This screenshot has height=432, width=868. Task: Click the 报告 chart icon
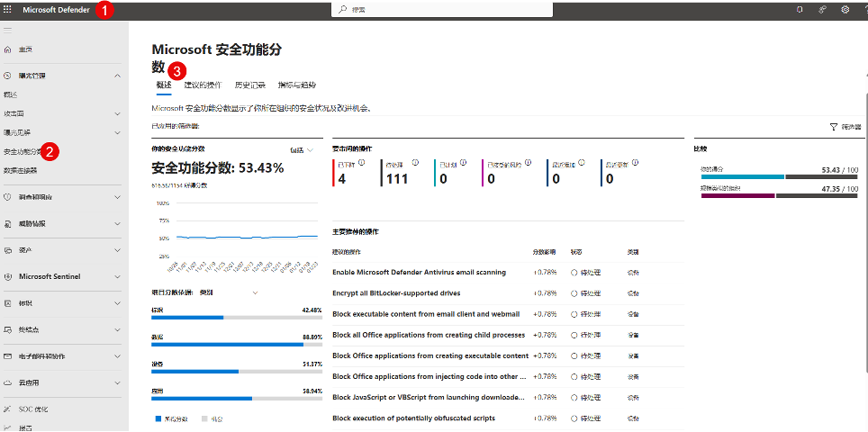coord(8,427)
